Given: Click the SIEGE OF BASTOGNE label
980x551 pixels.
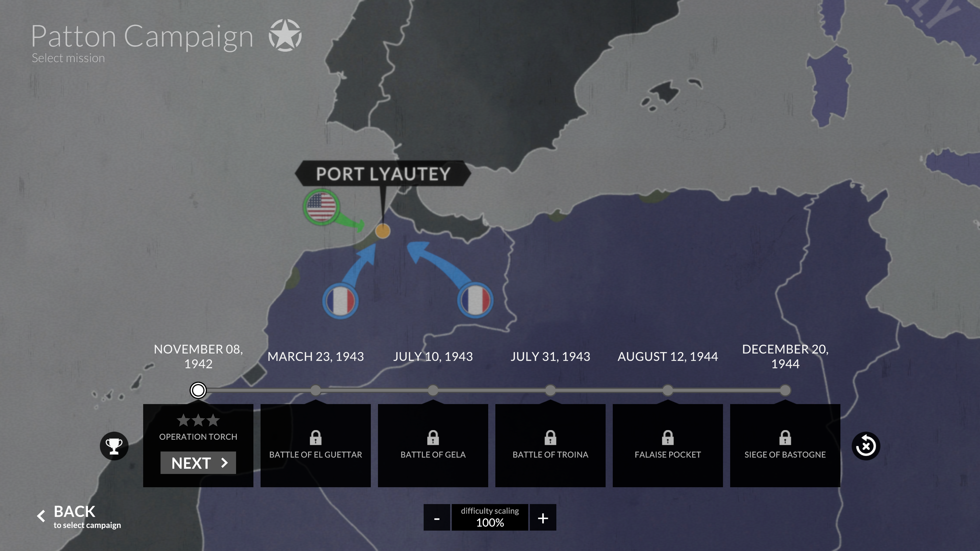Looking at the screenshot, I should [x=785, y=455].
